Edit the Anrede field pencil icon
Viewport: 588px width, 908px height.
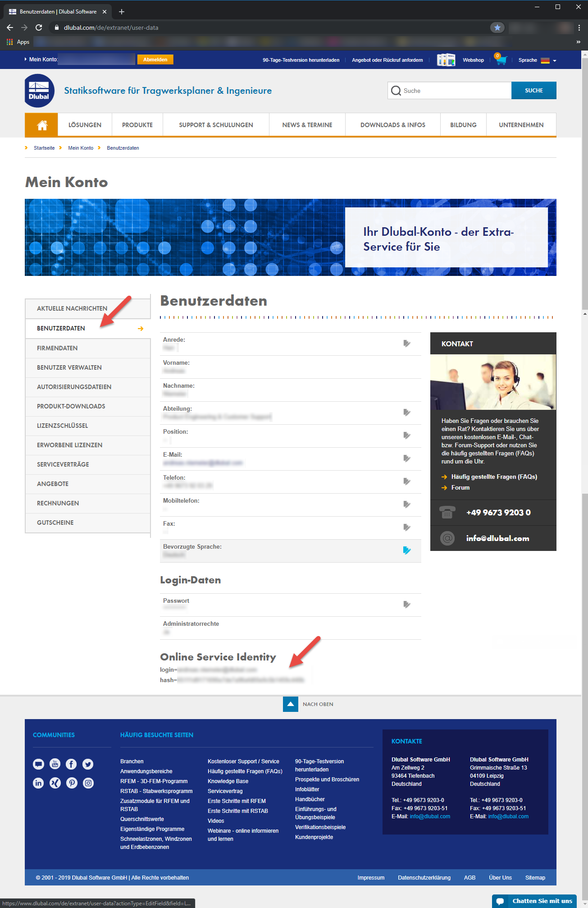(x=407, y=344)
